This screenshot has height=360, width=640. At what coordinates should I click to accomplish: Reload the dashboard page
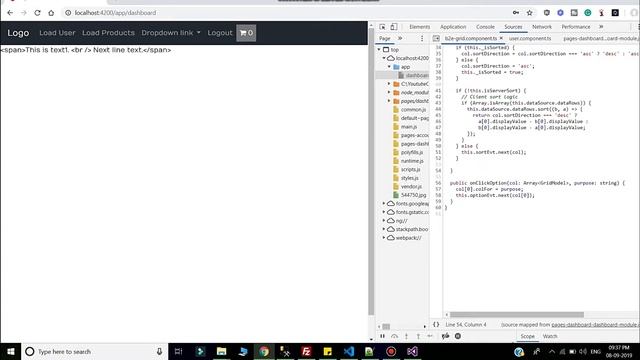pos(37,13)
